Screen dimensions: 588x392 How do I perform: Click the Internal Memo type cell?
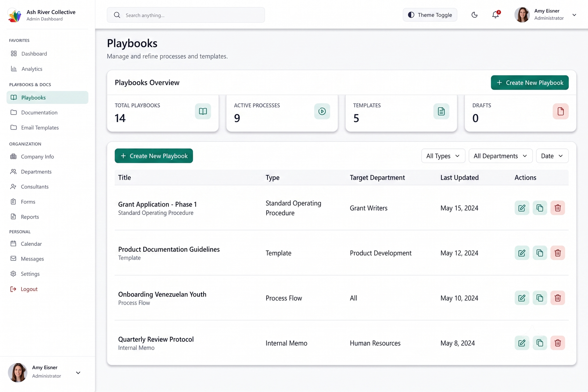click(286, 343)
